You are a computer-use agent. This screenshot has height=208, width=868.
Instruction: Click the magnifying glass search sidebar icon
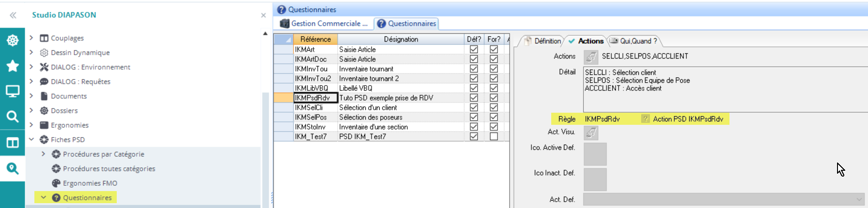(13, 117)
